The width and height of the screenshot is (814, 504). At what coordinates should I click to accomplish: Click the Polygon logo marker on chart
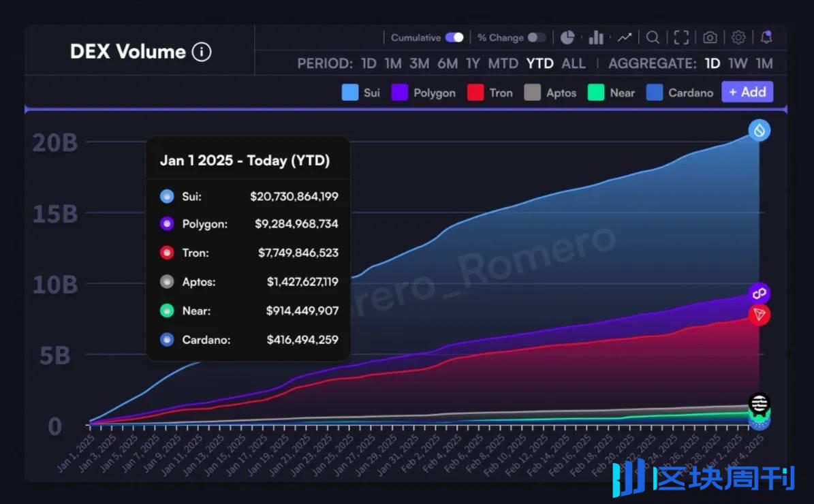coord(759,294)
